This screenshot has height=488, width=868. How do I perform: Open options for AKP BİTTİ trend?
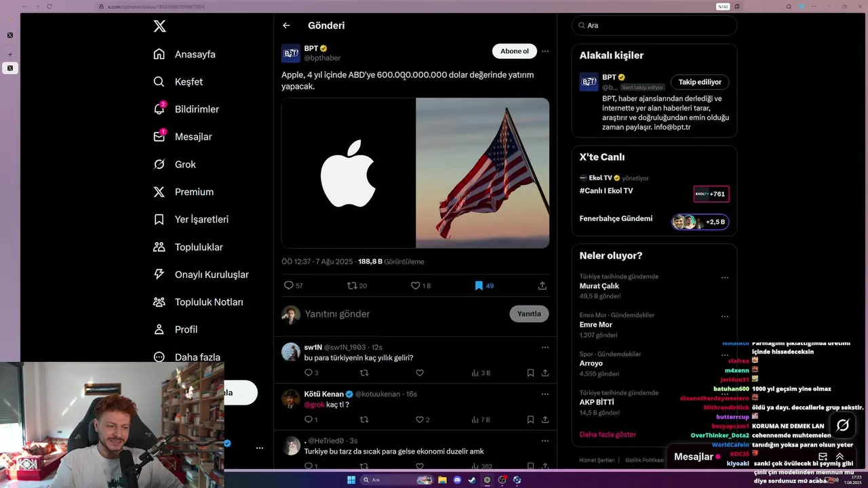pos(725,394)
